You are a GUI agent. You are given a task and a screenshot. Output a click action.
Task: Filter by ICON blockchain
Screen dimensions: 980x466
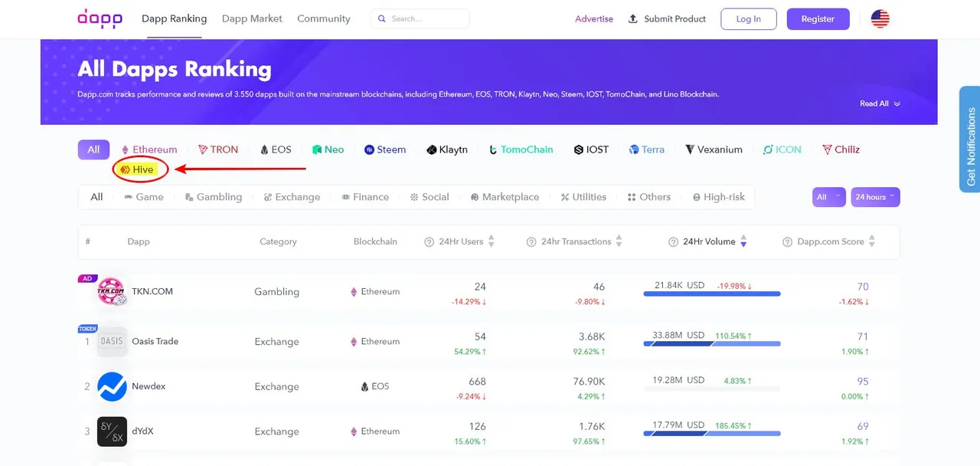(x=782, y=149)
